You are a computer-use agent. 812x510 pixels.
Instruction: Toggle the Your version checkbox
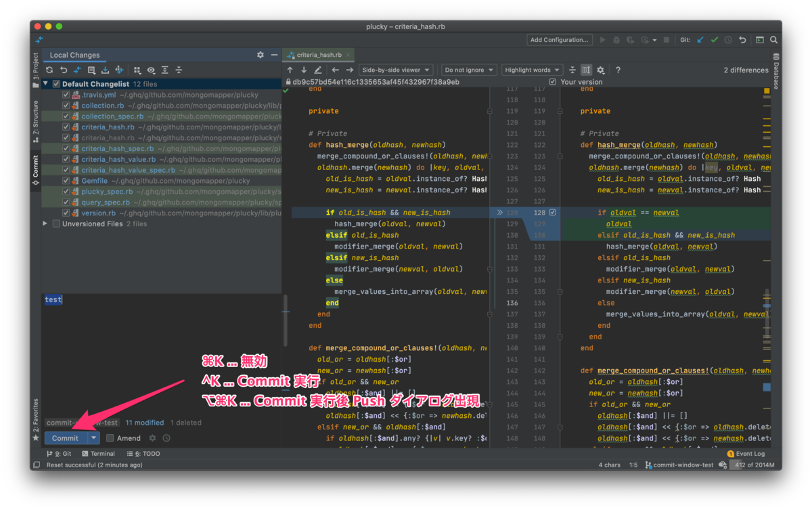553,82
